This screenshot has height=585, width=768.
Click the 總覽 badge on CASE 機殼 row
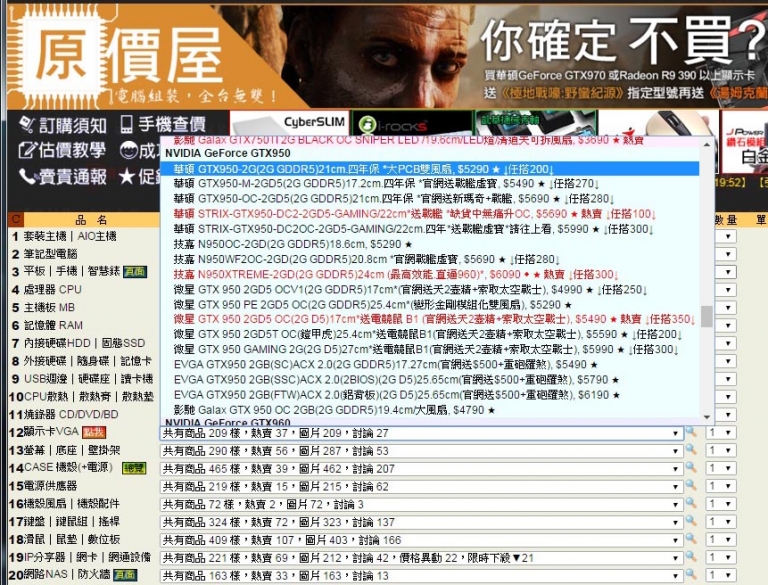(134, 468)
